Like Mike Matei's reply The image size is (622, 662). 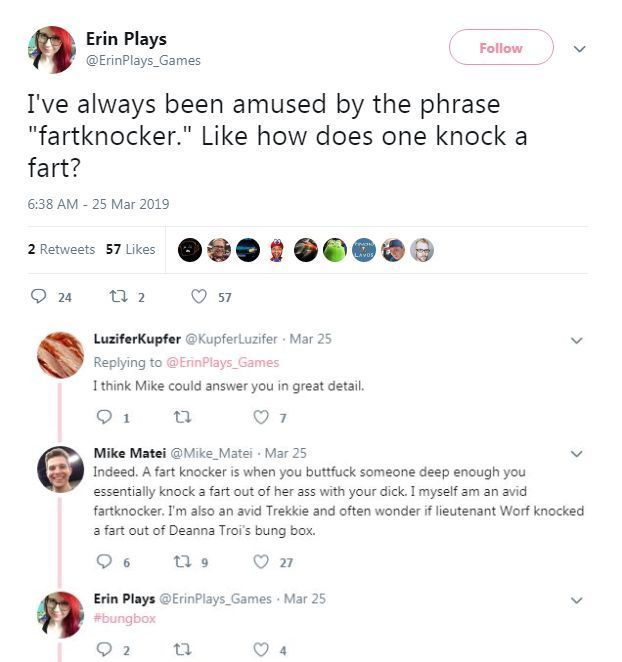click(x=262, y=562)
